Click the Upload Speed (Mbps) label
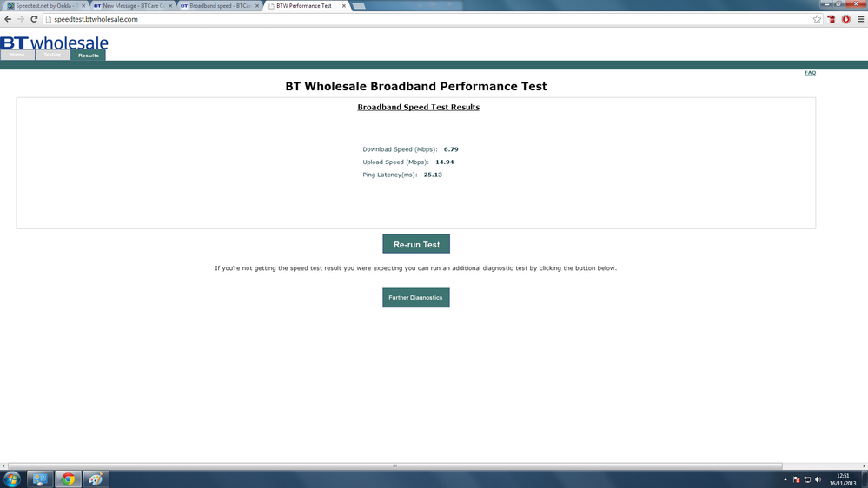The width and height of the screenshot is (868, 488). [x=395, y=162]
